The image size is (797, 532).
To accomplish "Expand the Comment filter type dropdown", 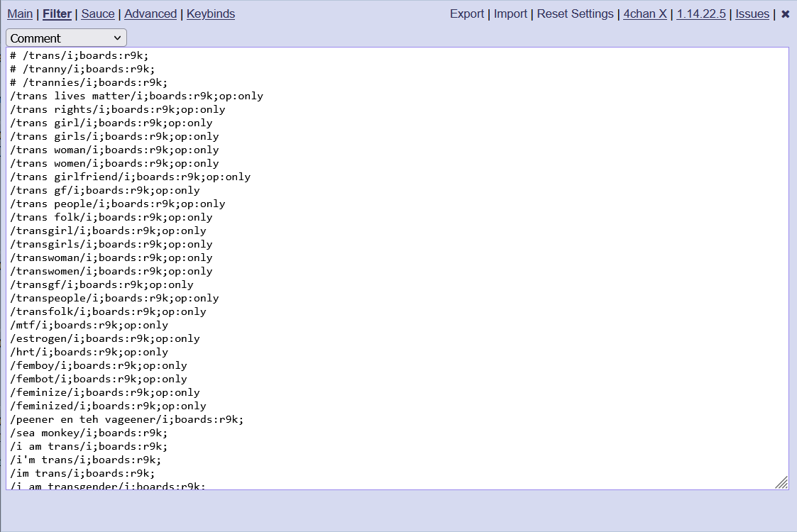I will pos(66,38).
